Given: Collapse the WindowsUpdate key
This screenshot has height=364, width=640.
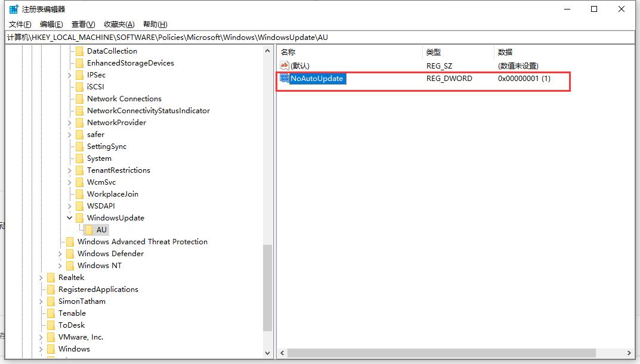Looking at the screenshot, I should click(69, 218).
